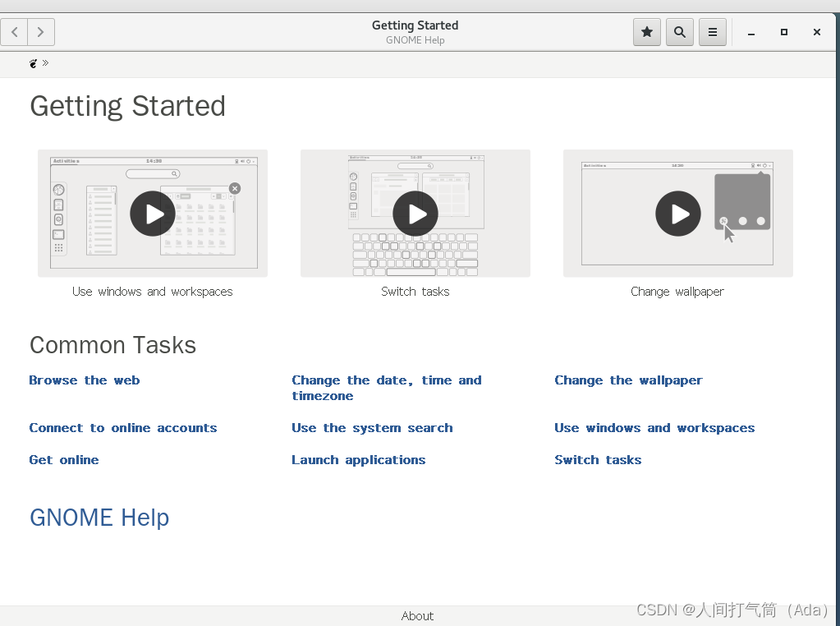Open Use the system search link
The image size is (840, 626).
[x=372, y=428]
